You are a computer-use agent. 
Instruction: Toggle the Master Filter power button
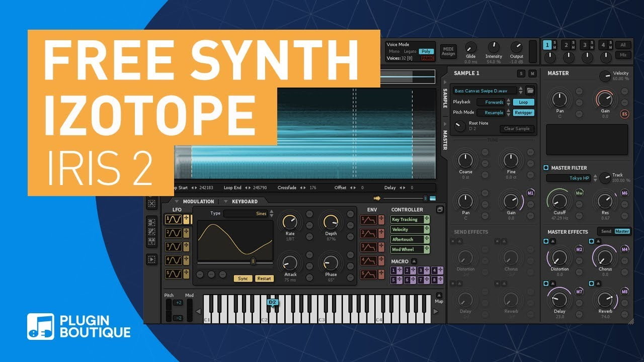[546, 168]
